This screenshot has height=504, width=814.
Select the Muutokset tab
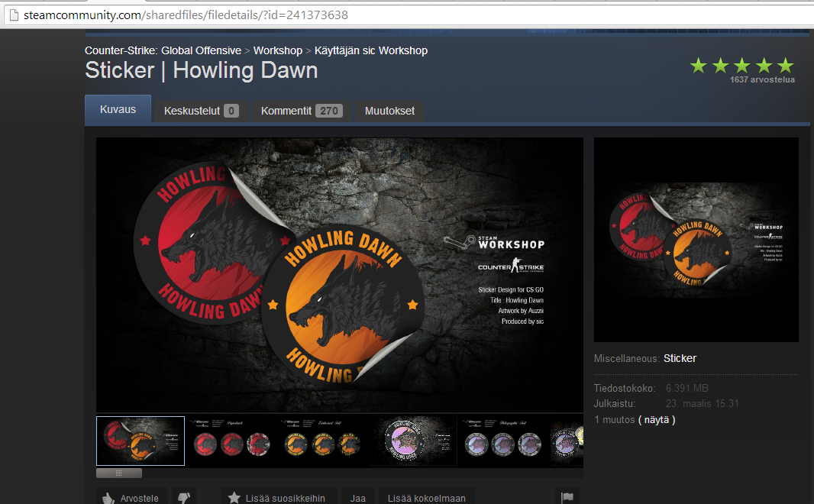[x=389, y=111]
